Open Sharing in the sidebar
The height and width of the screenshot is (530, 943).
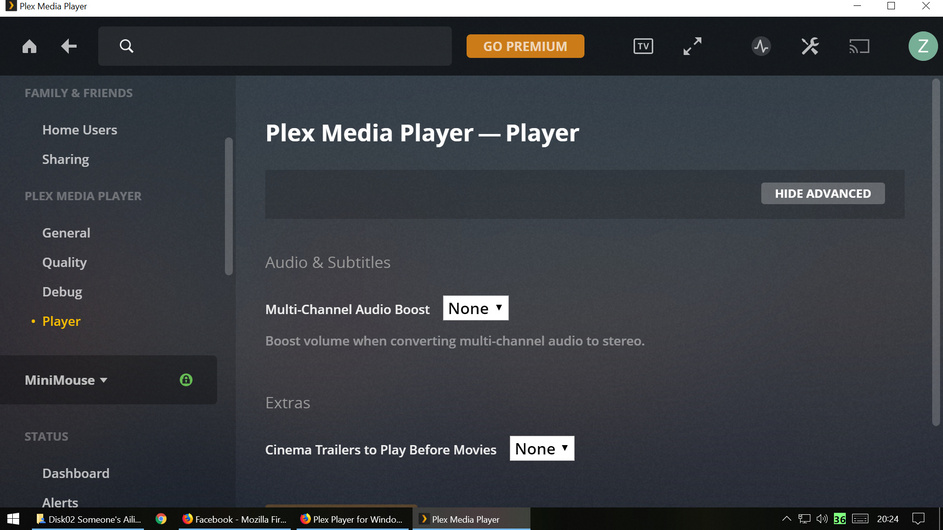click(x=66, y=159)
